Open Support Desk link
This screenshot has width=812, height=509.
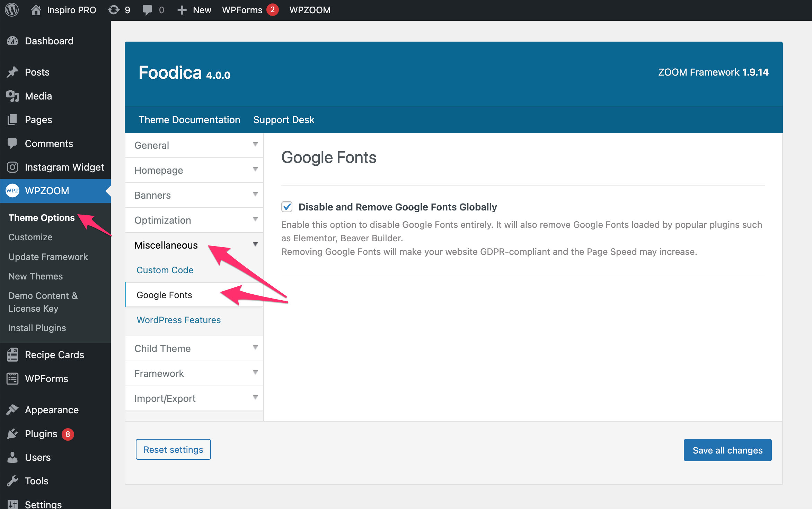(x=284, y=120)
